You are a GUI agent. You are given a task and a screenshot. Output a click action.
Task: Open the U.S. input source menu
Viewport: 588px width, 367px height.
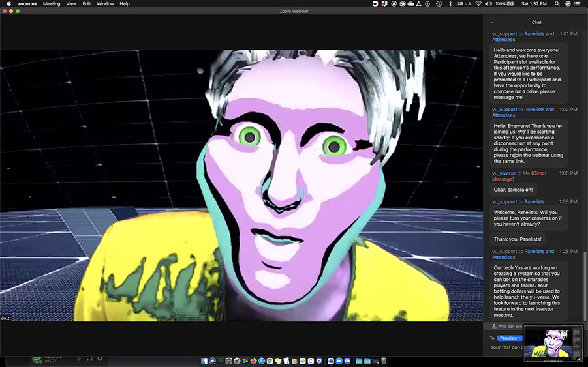[464, 4]
